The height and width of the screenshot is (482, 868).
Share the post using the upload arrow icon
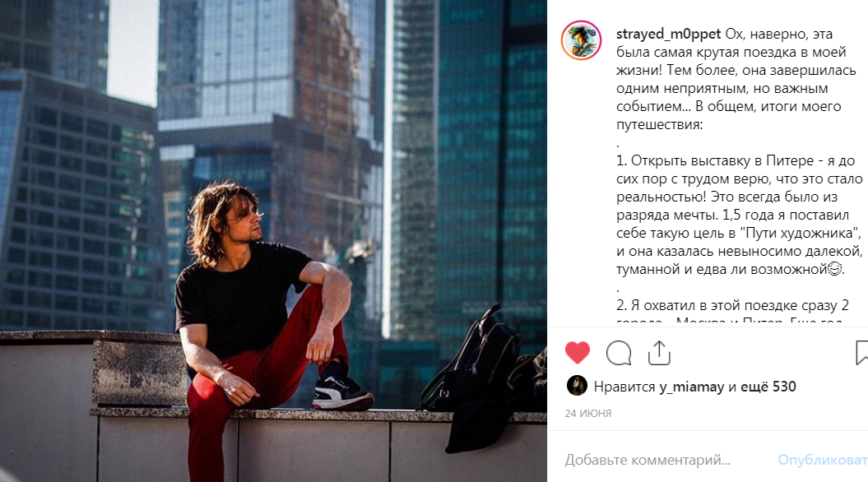(659, 353)
